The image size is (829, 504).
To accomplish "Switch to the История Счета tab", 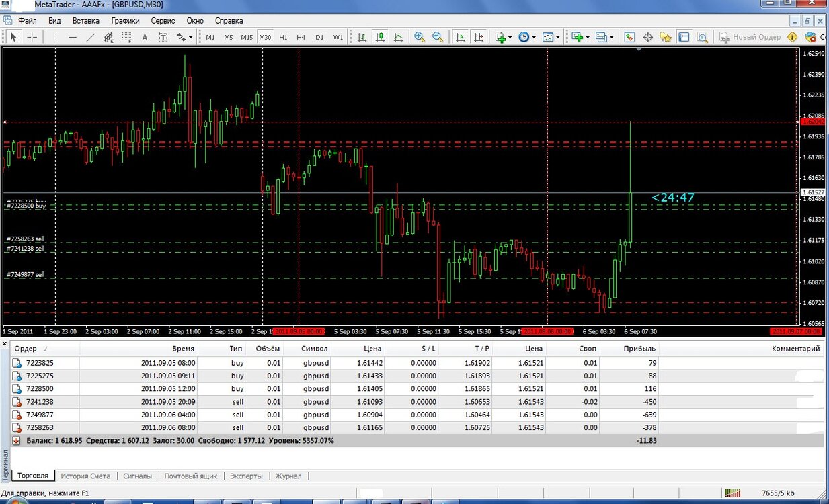I will point(85,476).
